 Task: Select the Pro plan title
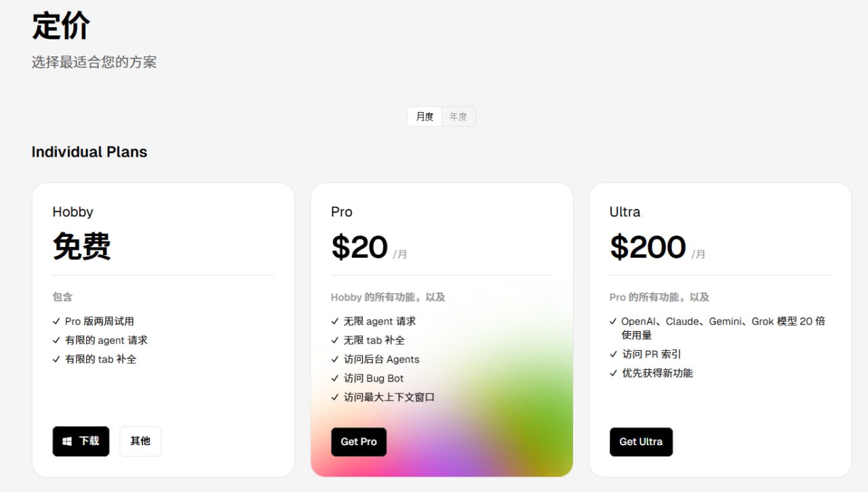pos(342,212)
